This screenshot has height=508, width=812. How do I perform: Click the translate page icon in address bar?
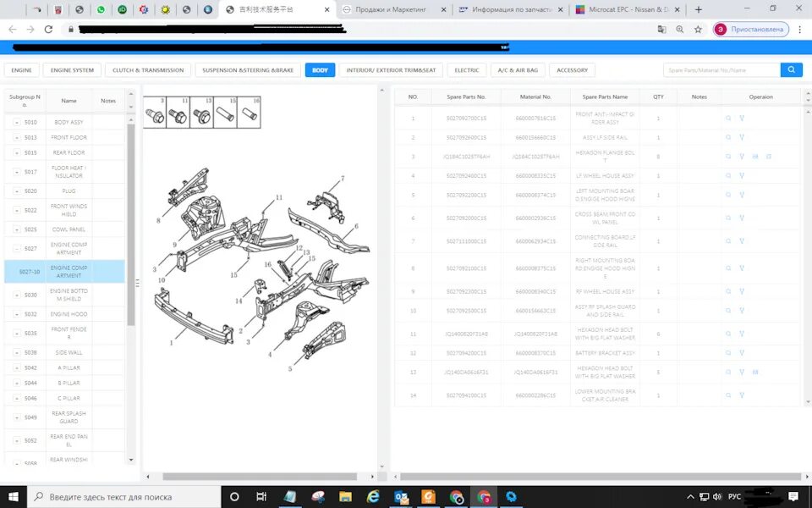(x=661, y=30)
